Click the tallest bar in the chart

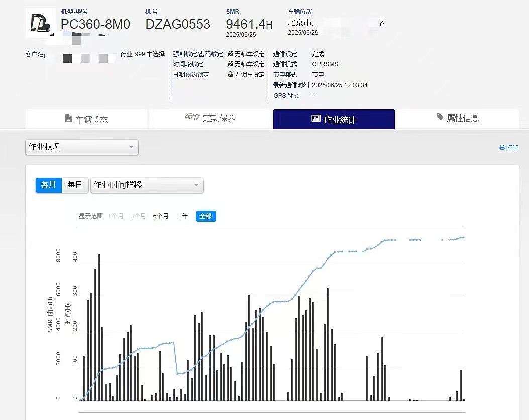point(99,327)
